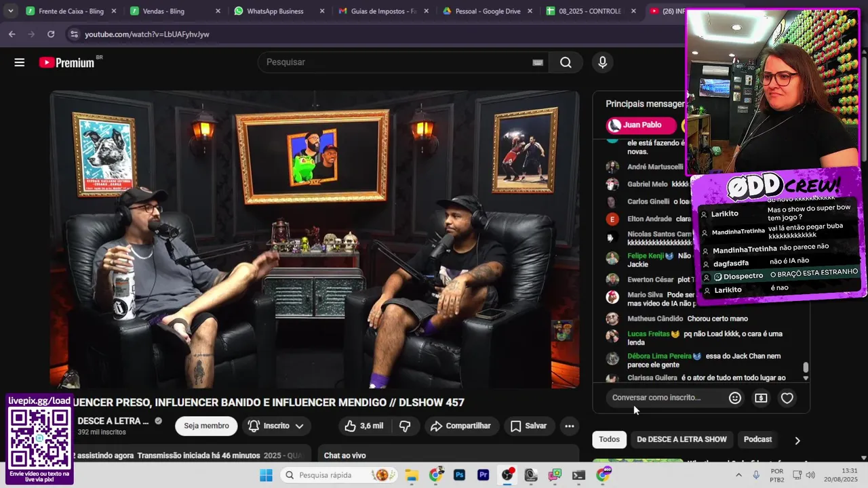The height and width of the screenshot is (488, 868).
Task: Open Juan Pablo pinned chat chip
Action: 642,125
